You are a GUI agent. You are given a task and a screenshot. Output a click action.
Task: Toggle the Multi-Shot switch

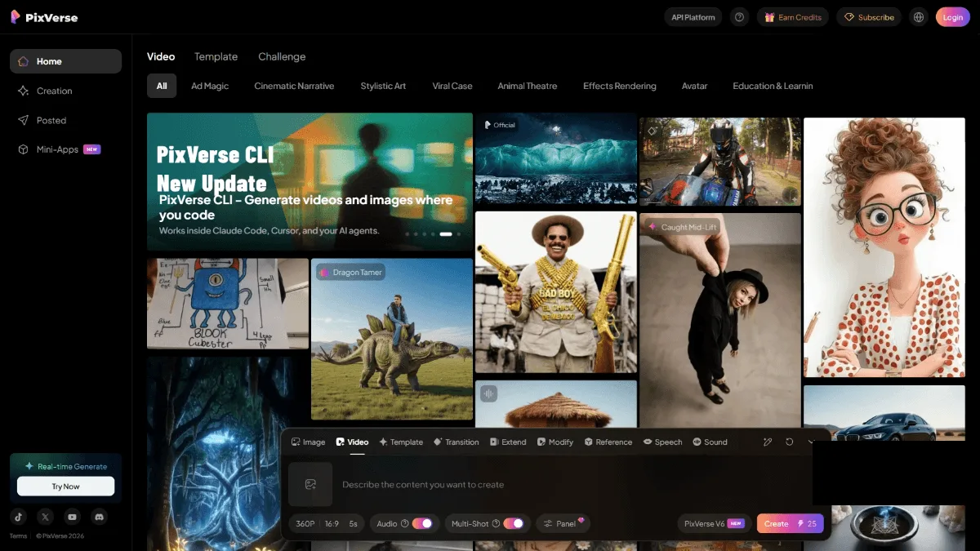pos(513,523)
